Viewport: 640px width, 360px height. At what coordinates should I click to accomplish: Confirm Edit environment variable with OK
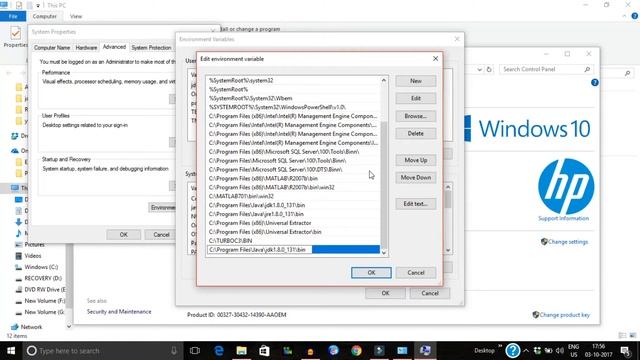(x=371, y=273)
